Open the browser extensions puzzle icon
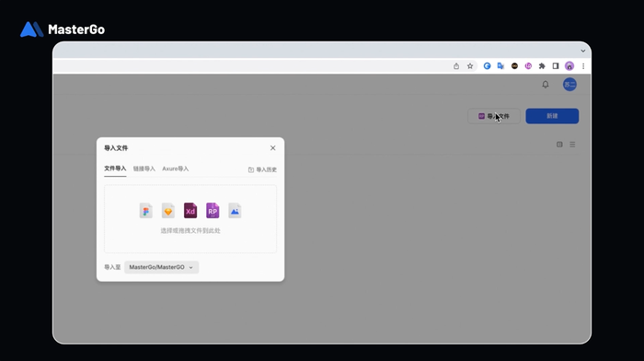 (x=542, y=66)
